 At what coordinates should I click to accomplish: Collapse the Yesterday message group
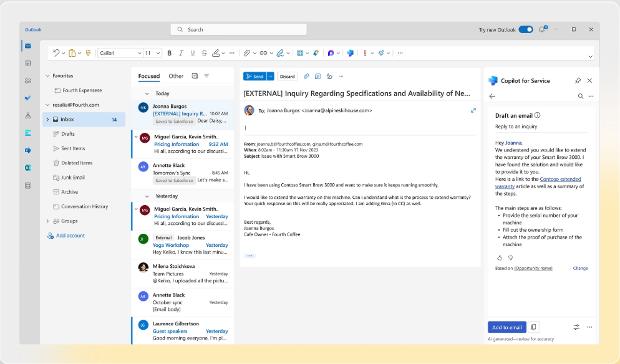147,196
